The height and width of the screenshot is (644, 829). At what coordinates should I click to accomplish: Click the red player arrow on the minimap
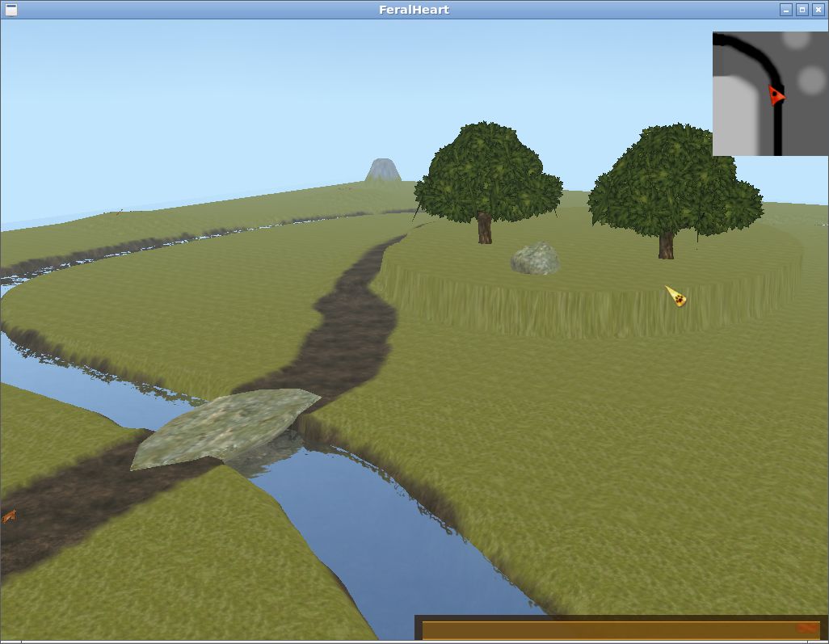(x=776, y=95)
